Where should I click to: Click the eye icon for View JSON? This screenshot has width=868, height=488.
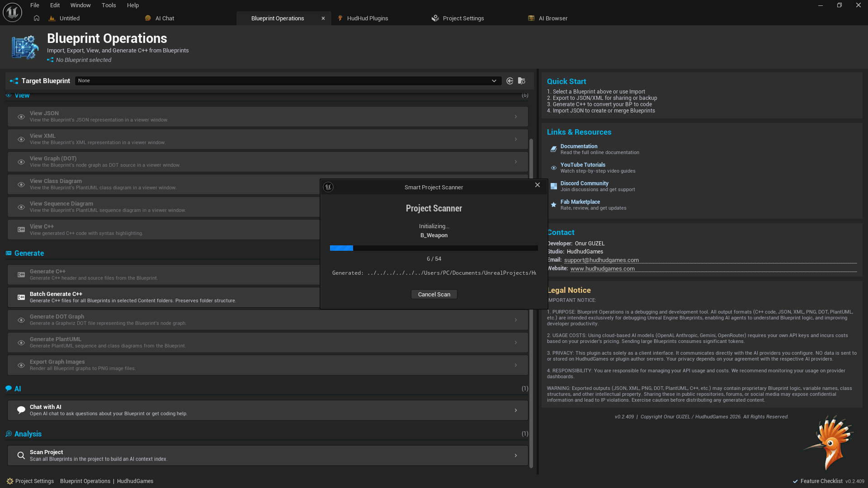click(x=21, y=117)
